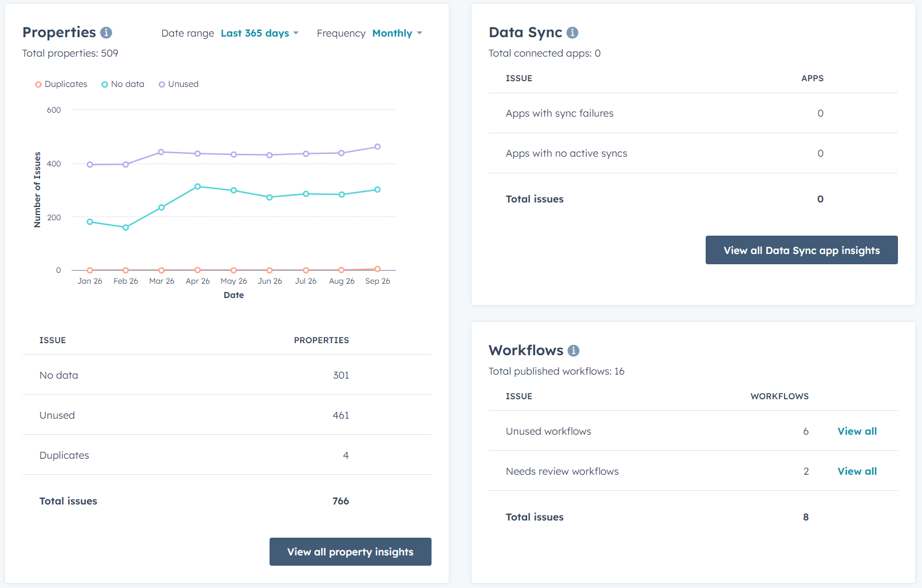The image size is (922, 588).
Task: Toggle the Unused legend series
Action: [179, 84]
